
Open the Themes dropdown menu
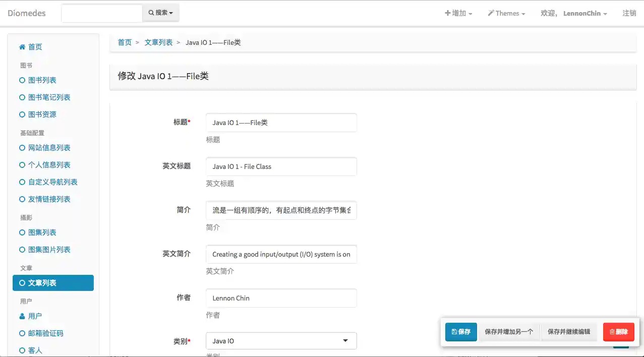[x=506, y=13]
